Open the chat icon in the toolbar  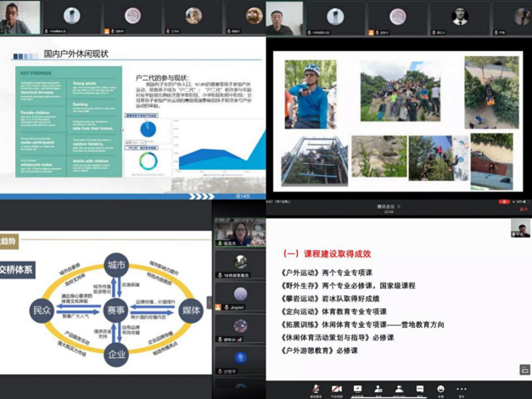point(420,390)
